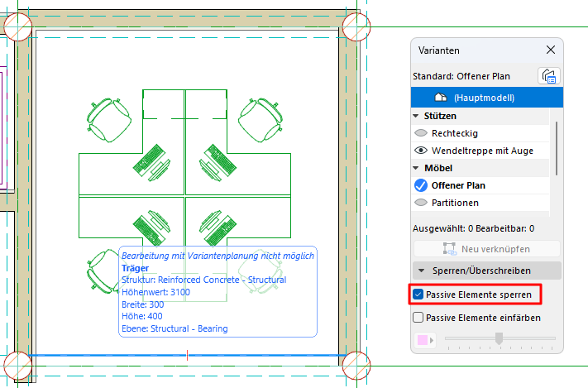Select the Rechteckig option label
This screenshot has width=588, height=388.
[x=455, y=133]
